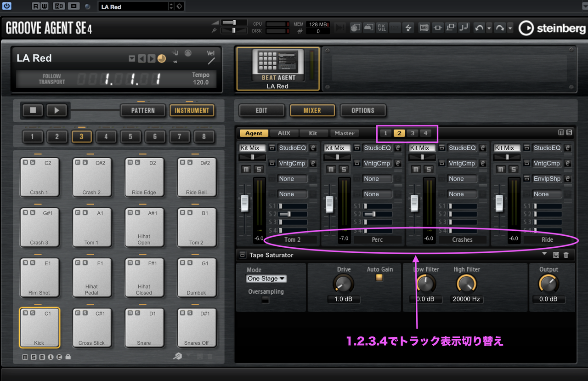Viewport: 588px width, 381px height.
Task: Click the Ride channel pan slider
Action: point(507,157)
